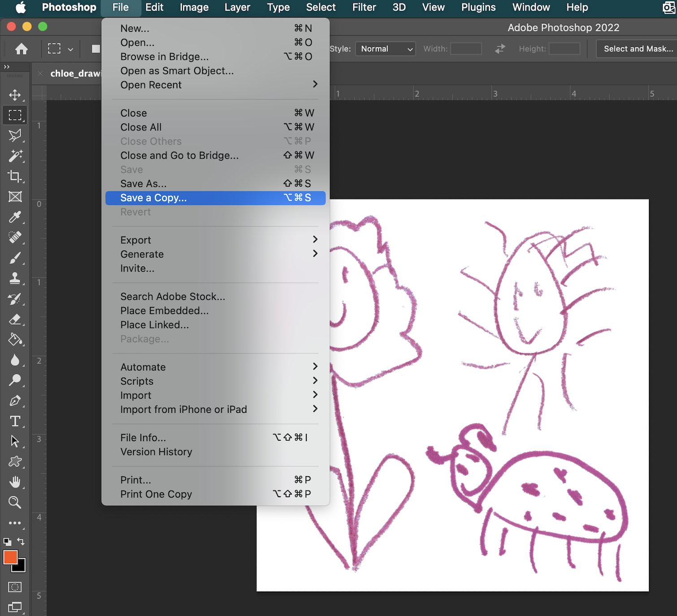
Task: Swap width and height with exchange arrows
Action: (x=499, y=49)
